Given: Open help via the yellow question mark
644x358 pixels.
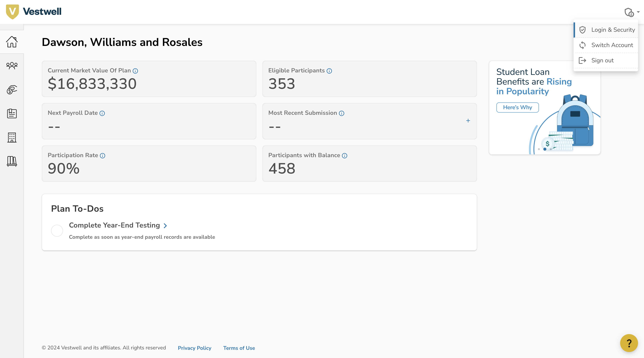Looking at the screenshot, I should pos(629,343).
